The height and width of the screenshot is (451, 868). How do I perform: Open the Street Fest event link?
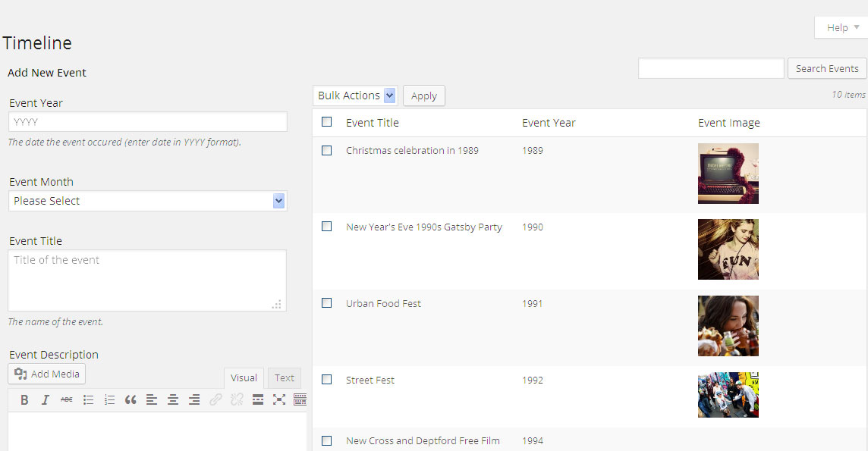click(x=370, y=381)
